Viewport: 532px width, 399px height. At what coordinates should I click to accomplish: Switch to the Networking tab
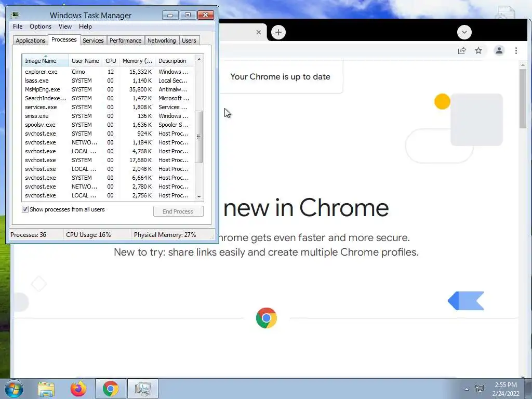162,41
